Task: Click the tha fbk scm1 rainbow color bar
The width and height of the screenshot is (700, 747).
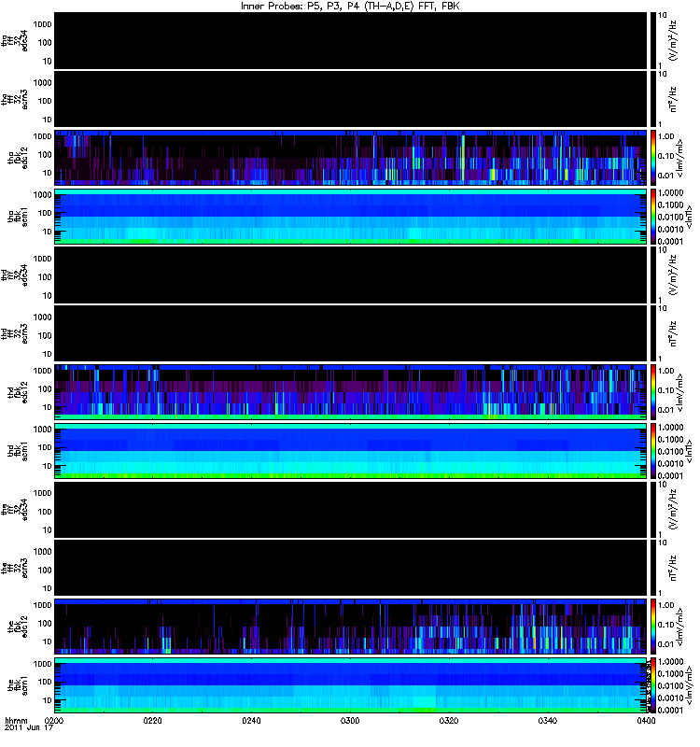Action: coord(653,217)
